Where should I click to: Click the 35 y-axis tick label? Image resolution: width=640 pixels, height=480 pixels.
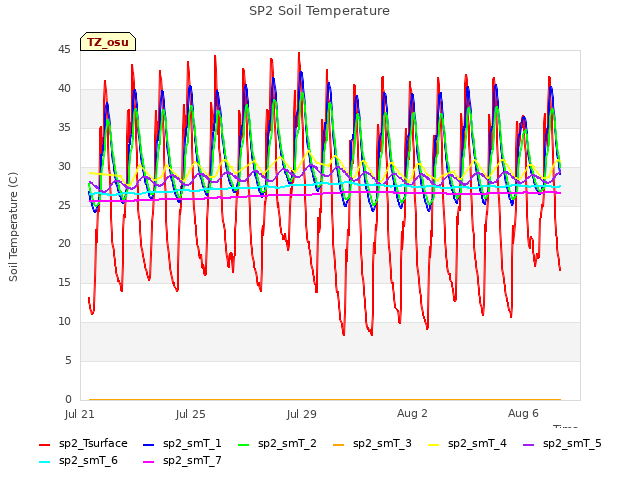click(x=64, y=127)
